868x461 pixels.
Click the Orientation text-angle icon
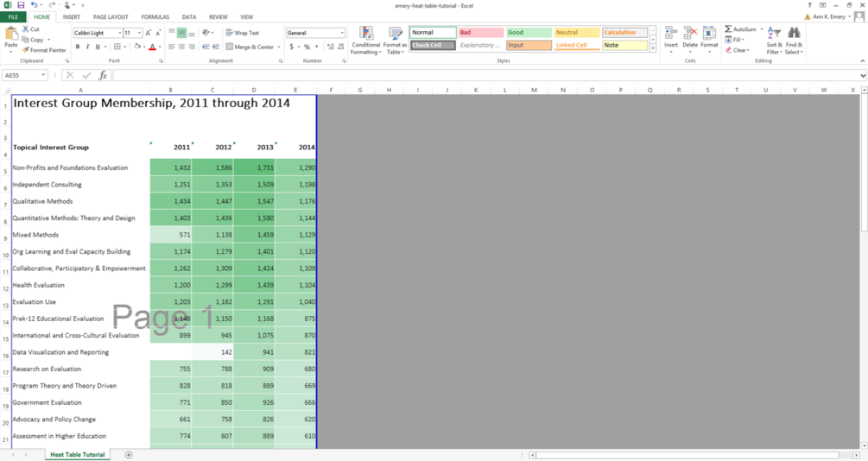(x=206, y=33)
